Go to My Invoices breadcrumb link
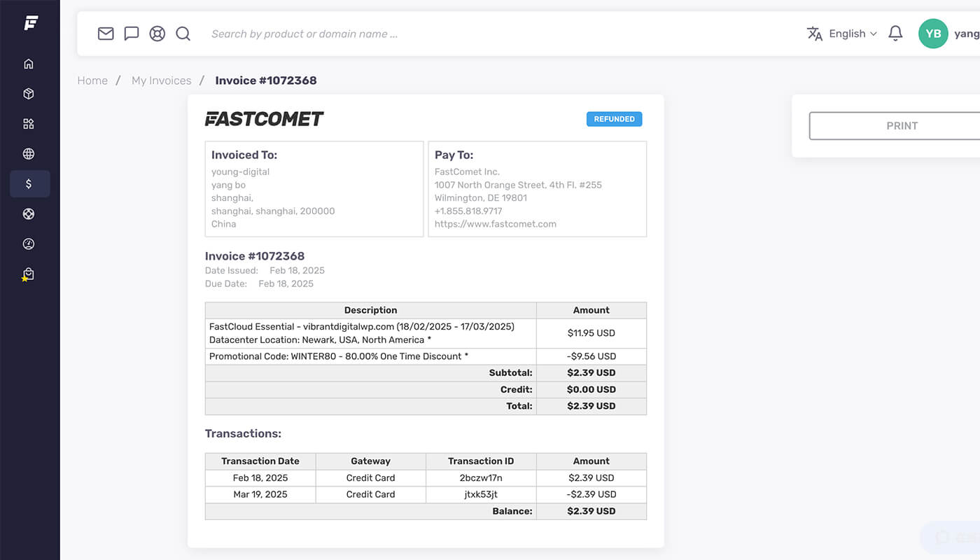Viewport: 980px width, 560px height. (x=161, y=80)
